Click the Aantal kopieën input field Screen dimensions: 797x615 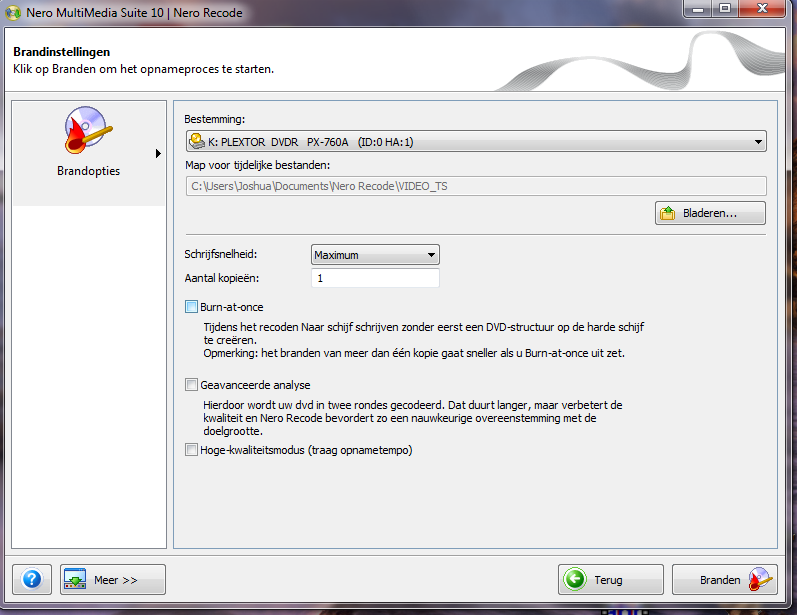coord(375,278)
